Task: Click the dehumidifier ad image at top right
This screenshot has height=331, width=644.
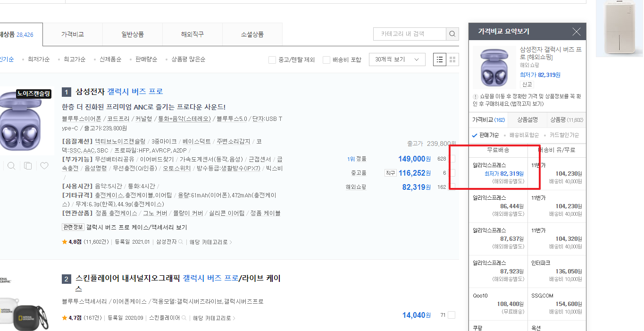Action: click(x=619, y=28)
